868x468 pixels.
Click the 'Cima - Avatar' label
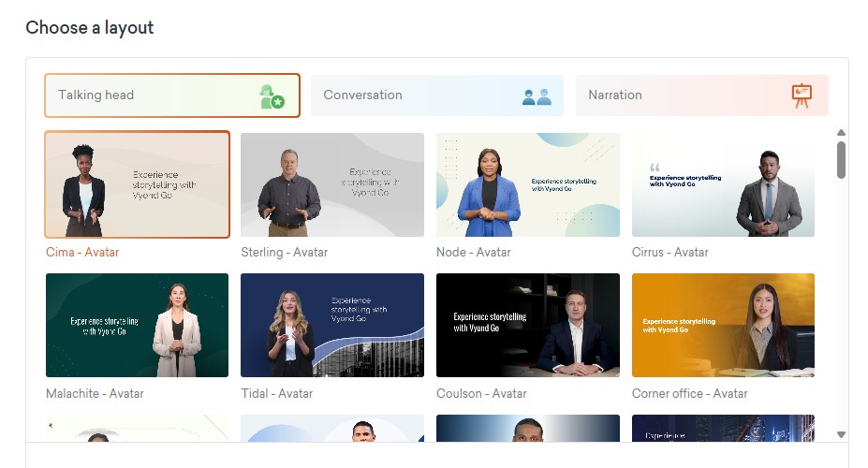point(82,253)
